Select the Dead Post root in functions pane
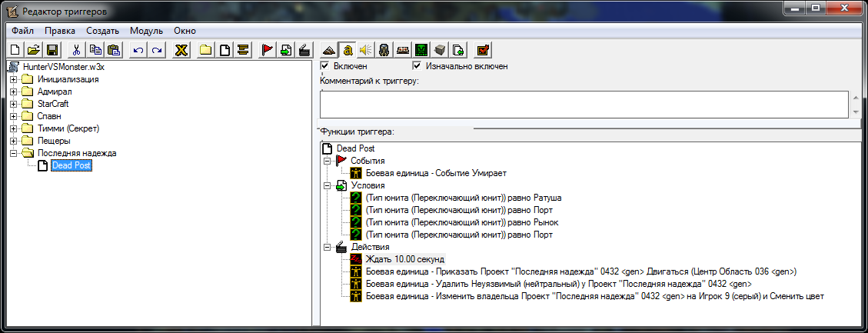868x333 pixels. [x=355, y=148]
